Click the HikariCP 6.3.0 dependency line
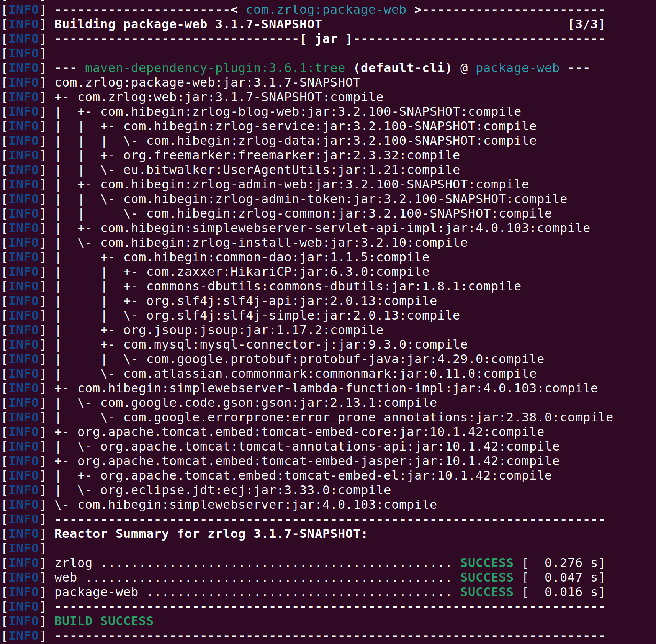Viewport: 656px width, 644px height. tap(288, 272)
